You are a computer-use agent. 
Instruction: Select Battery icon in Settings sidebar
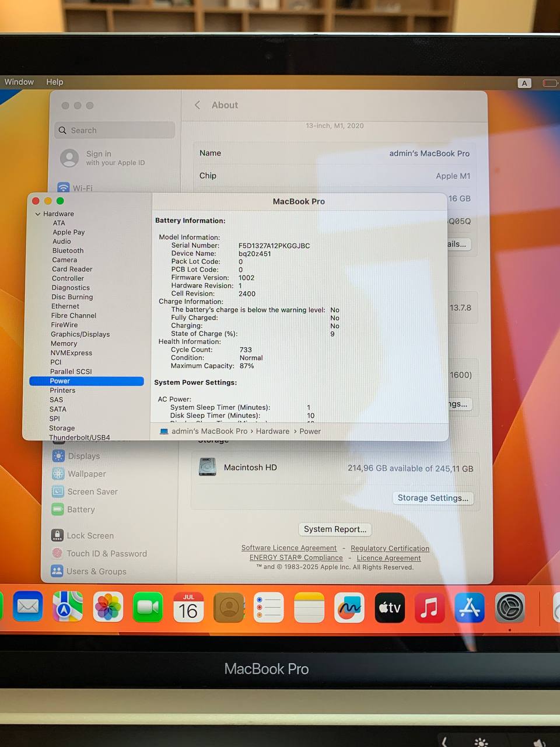pos(58,509)
